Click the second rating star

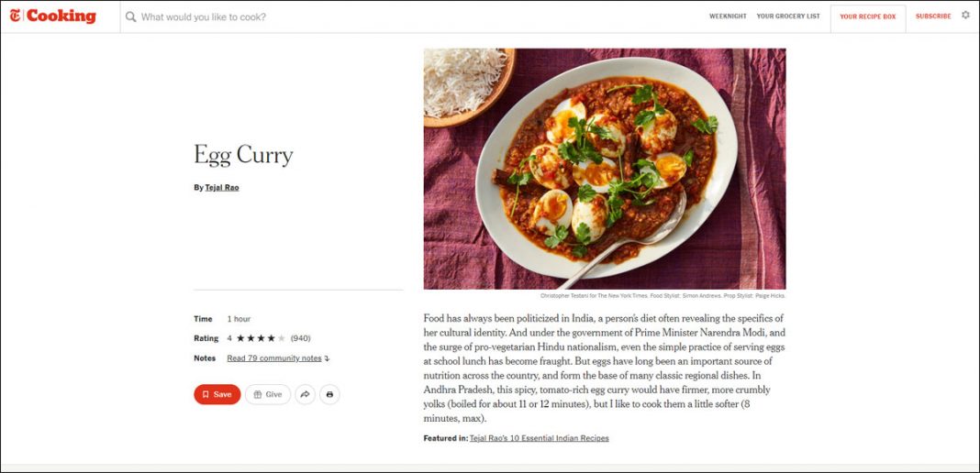[x=251, y=338]
